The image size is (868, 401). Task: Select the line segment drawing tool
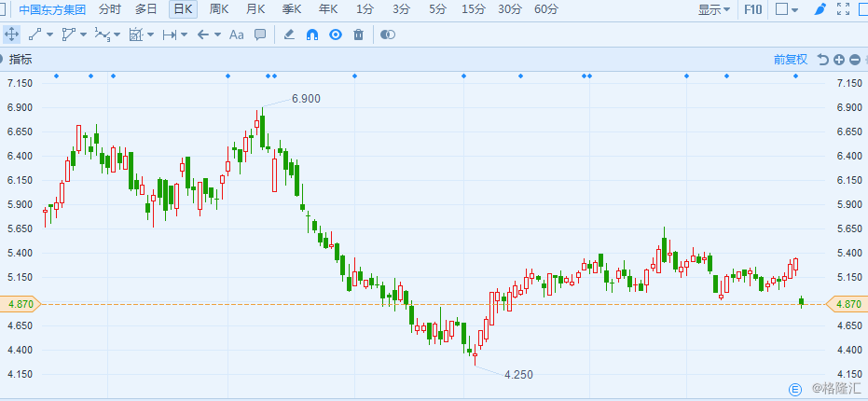34,35
